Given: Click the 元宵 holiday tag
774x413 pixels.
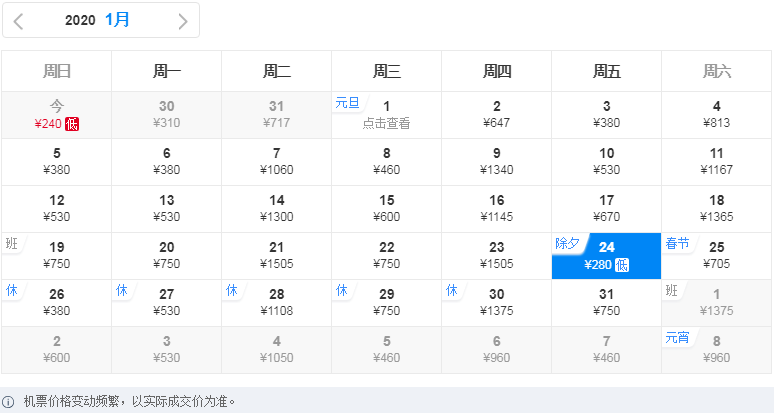Looking at the screenshot, I should point(677,338).
